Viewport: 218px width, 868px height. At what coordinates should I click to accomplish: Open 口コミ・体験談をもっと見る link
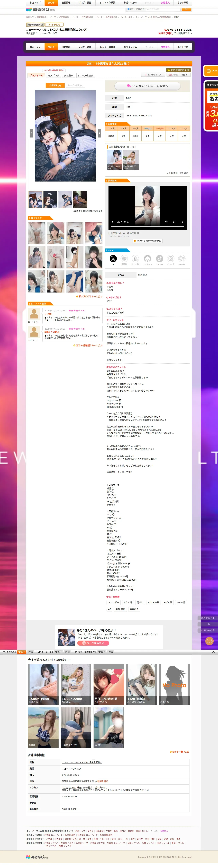(88, 345)
